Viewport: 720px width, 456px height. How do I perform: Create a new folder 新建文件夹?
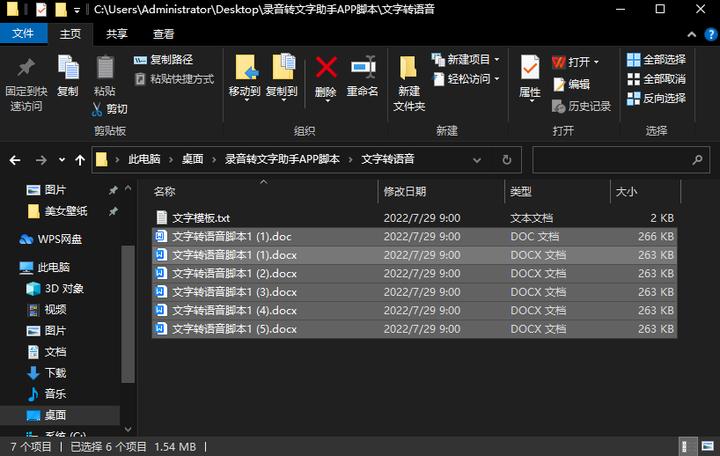[x=409, y=84]
